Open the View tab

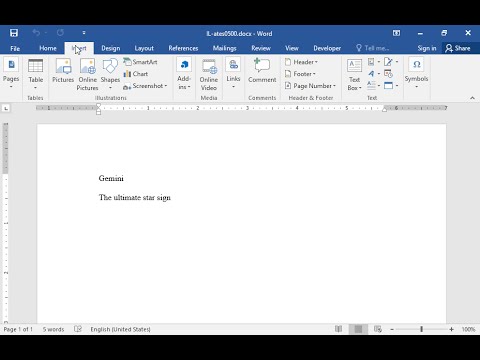click(292, 48)
